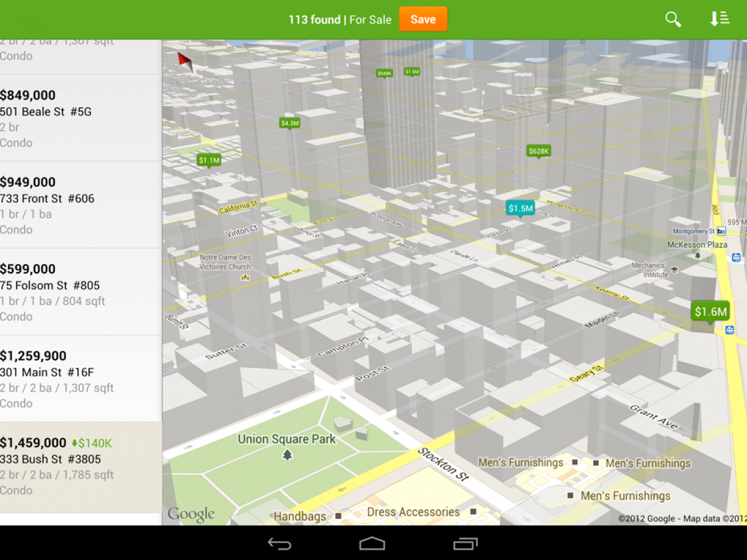Tap the Android back navigation button
The image size is (747, 560).
280,544
